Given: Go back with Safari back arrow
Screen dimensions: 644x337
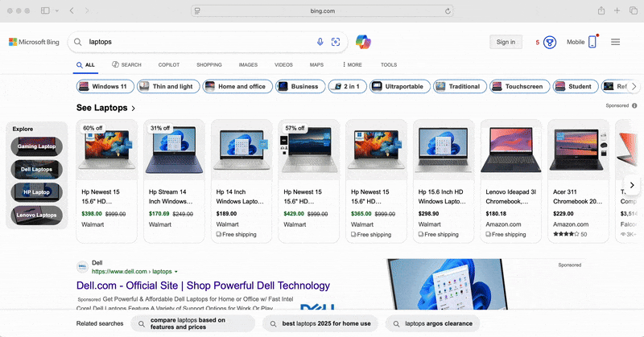Looking at the screenshot, I should [72, 10].
